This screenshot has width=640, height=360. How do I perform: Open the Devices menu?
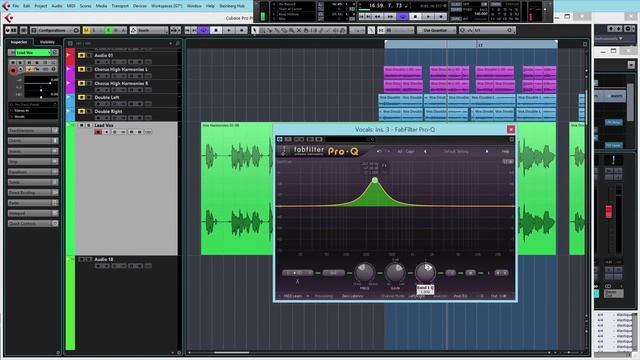click(140, 6)
